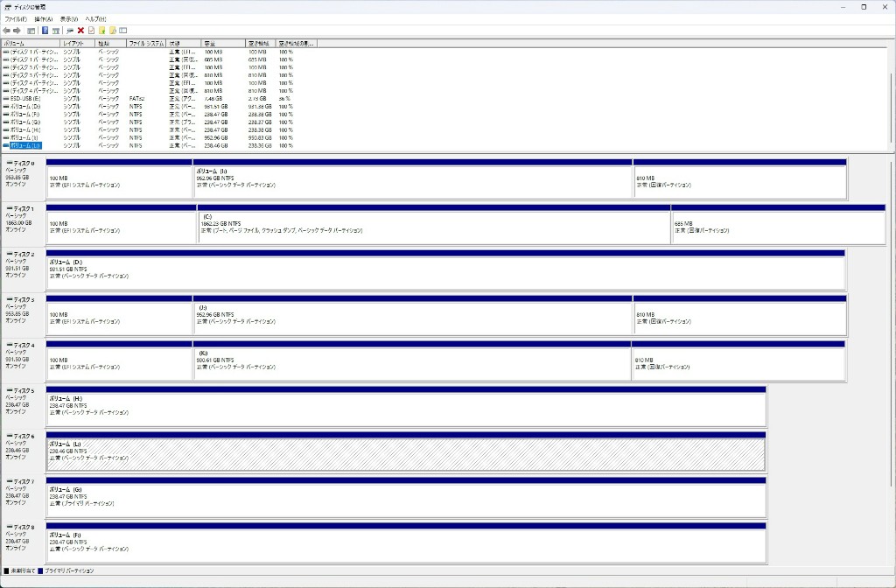Toggle the action pane toolbar icon

point(56,31)
